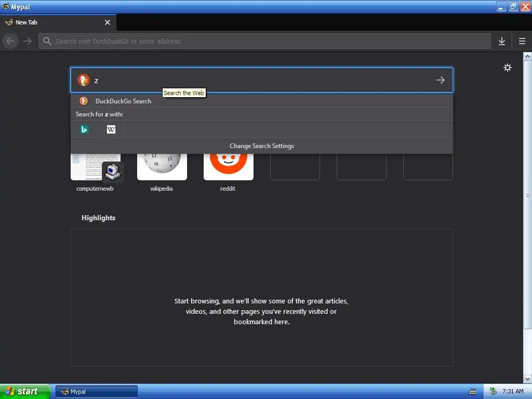This screenshot has height=399, width=532.
Task: Search for z with Bing
Action: pyautogui.click(x=84, y=129)
